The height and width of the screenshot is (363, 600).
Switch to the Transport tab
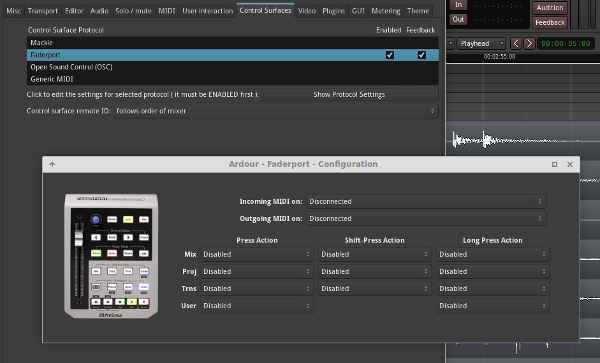click(x=42, y=11)
